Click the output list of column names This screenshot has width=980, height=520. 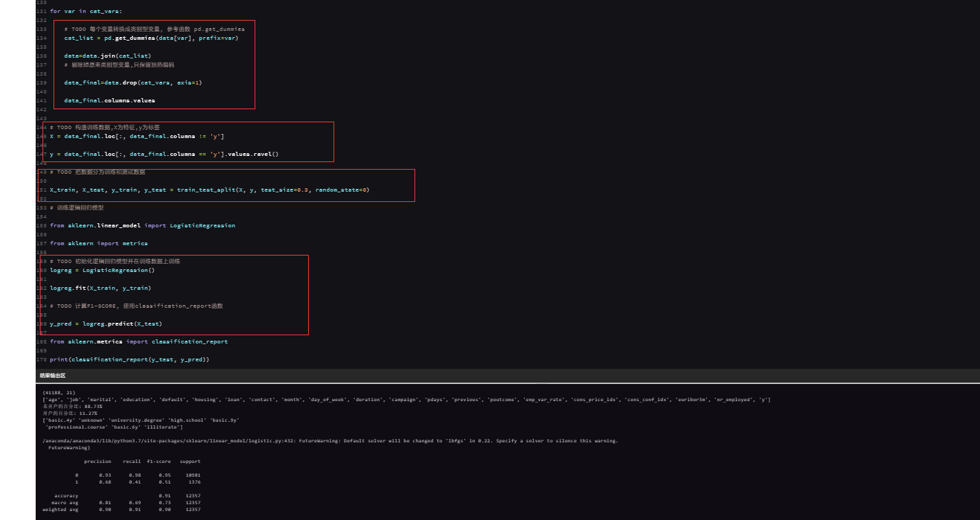406,400
